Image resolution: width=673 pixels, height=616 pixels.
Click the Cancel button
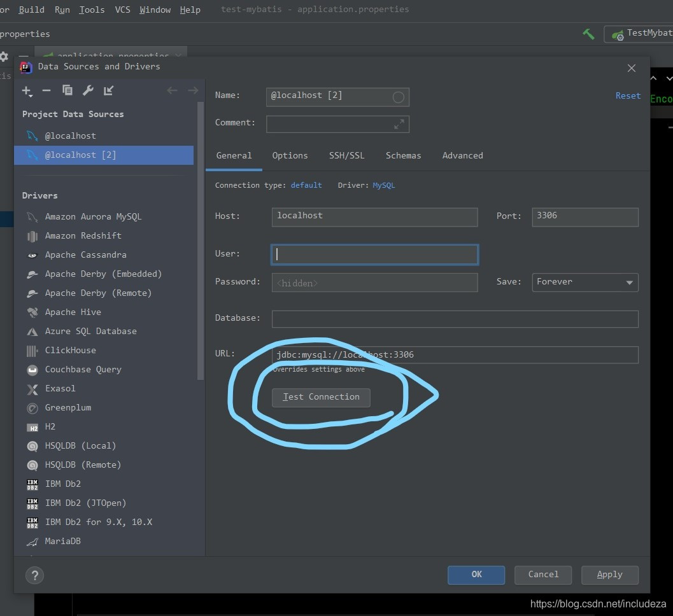[x=543, y=575]
